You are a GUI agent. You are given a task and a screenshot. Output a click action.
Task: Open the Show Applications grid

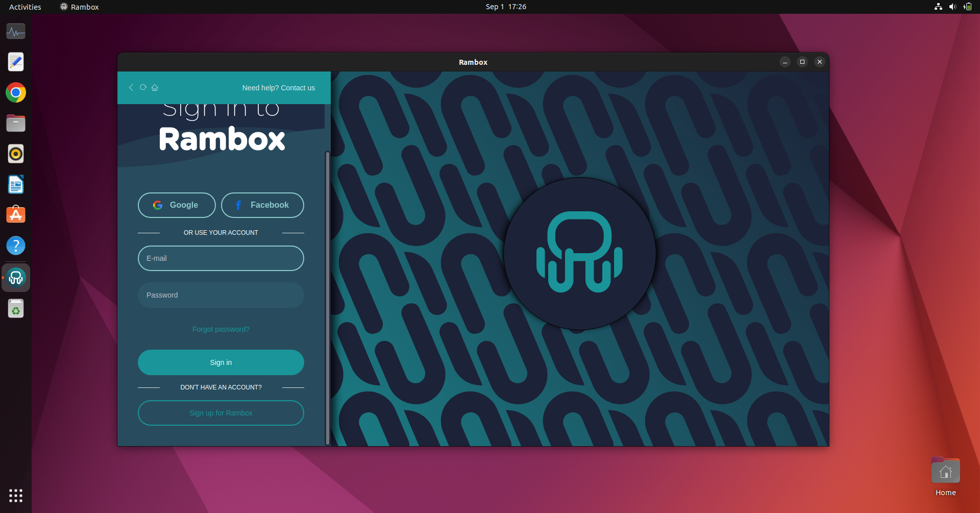pos(16,496)
